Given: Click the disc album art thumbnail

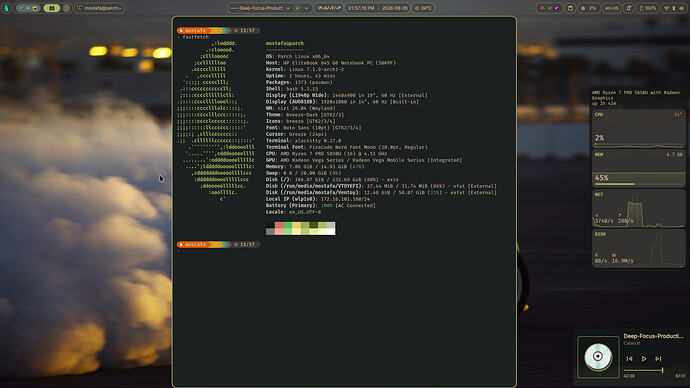Looking at the screenshot, I should click(x=598, y=357).
